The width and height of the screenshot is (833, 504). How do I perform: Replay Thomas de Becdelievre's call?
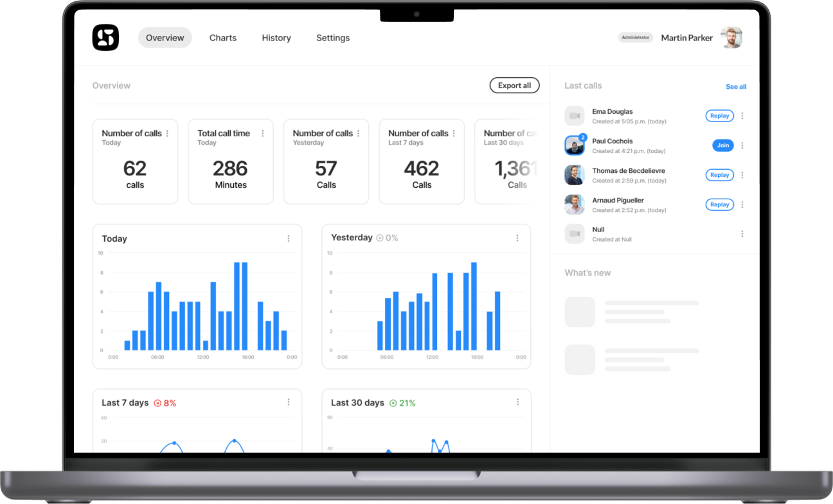tap(719, 175)
